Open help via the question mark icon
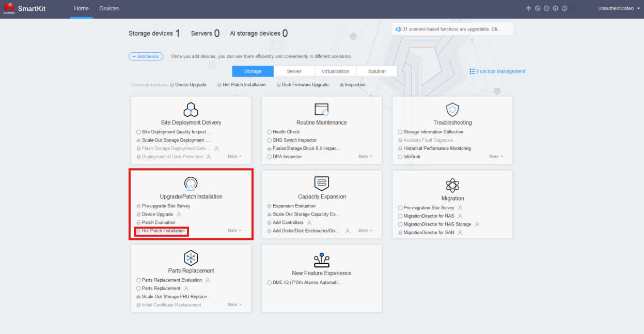Viewport: 644px width, 334px height. (x=564, y=8)
